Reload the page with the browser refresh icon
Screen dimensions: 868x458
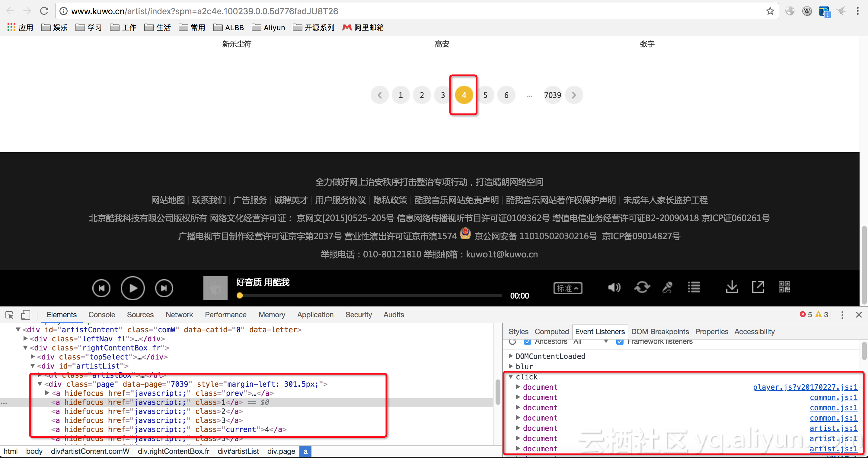click(44, 11)
